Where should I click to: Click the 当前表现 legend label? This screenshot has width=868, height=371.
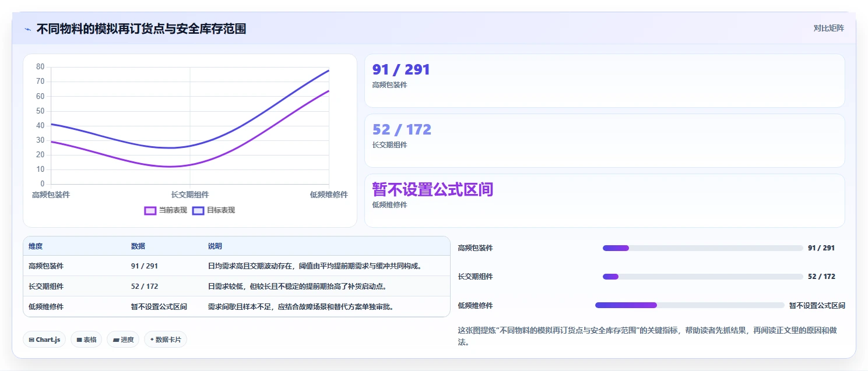click(x=173, y=210)
